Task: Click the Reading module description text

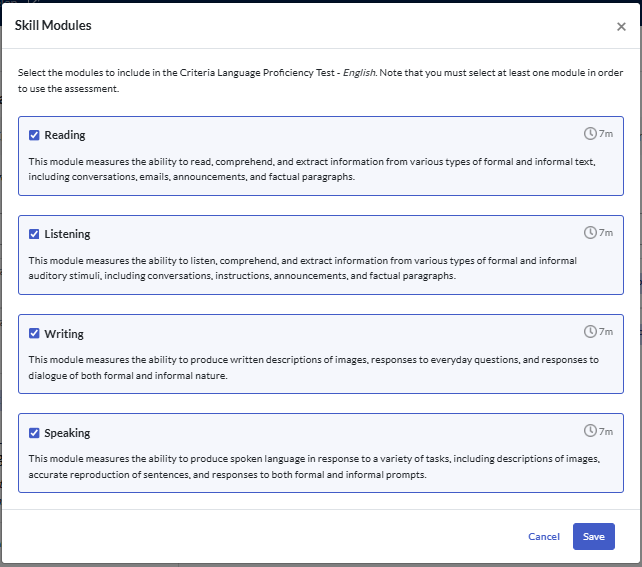Action: pyautogui.click(x=312, y=168)
